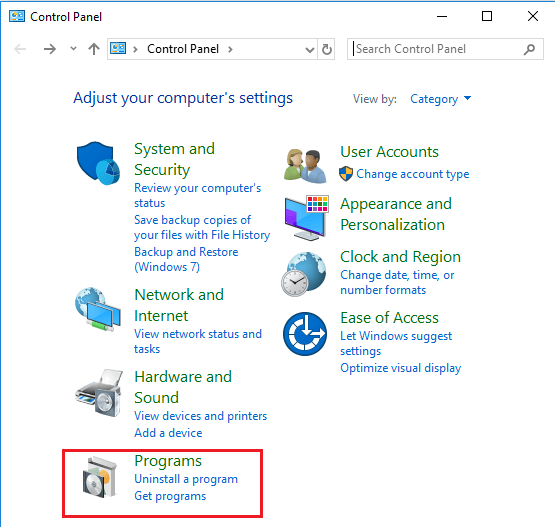Image resolution: width=556 pixels, height=527 pixels.
Task: Open the Hardware and Sound printer icon
Action: click(x=99, y=393)
